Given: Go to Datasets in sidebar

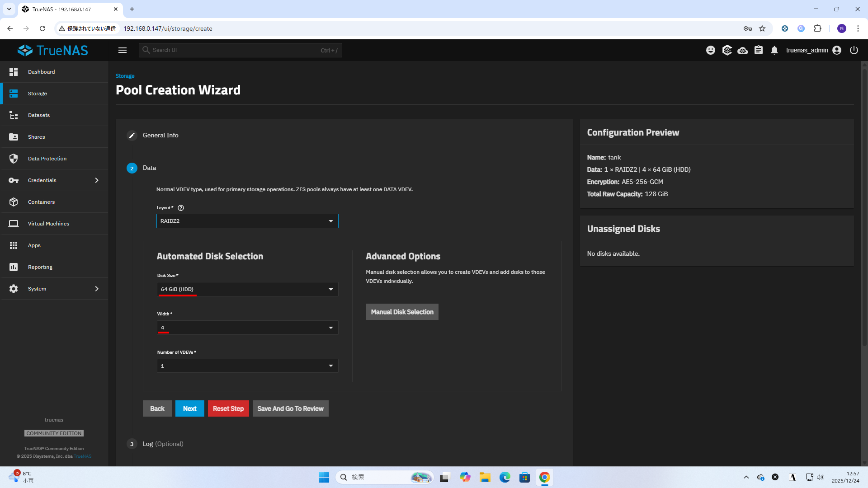Looking at the screenshot, I should (x=39, y=115).
